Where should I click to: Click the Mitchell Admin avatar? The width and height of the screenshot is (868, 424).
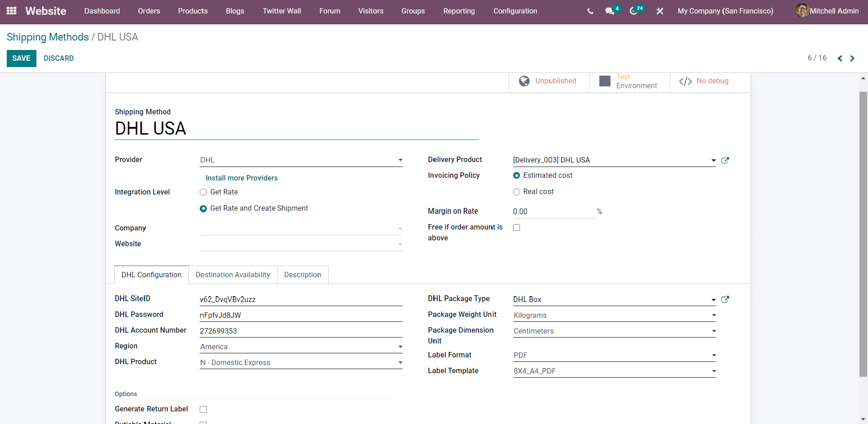tap(802, 10)
